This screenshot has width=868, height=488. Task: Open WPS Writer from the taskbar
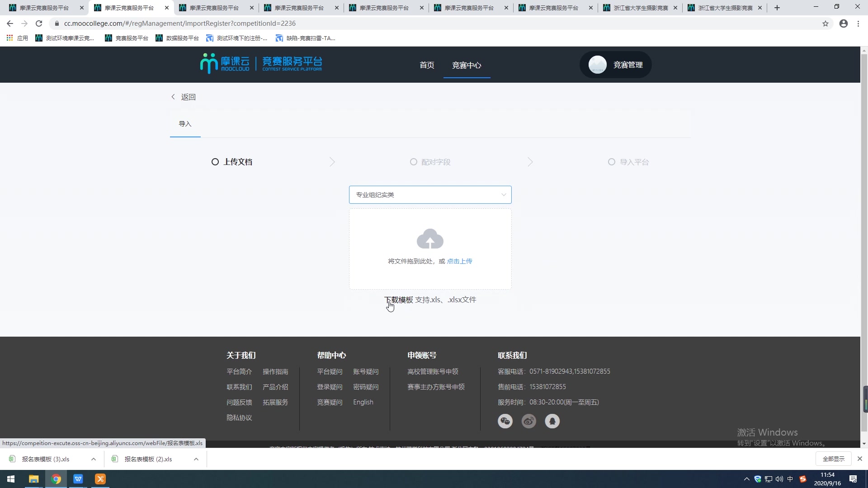click(x=78, y=479)
